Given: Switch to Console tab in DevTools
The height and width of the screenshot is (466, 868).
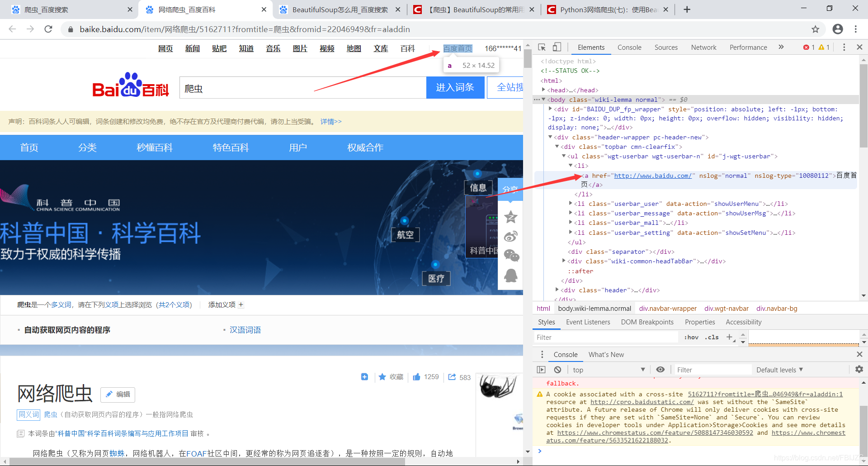Looking at the screenshot, I should click(x=629, y=47).
